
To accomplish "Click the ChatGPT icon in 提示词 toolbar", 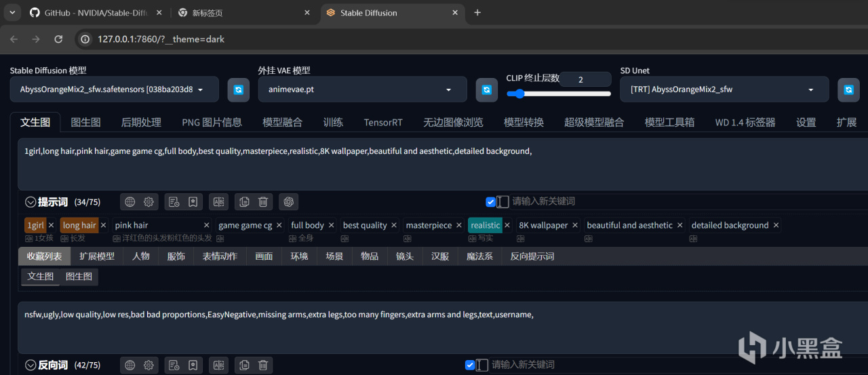I will [288, 201].
